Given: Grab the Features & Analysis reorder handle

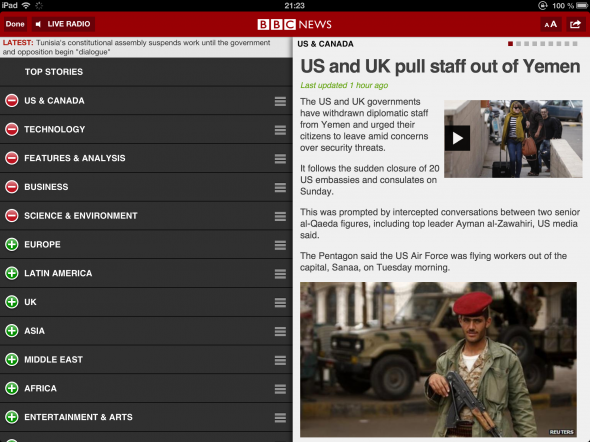Looking at the screenshot, I should tap(280, 159).
